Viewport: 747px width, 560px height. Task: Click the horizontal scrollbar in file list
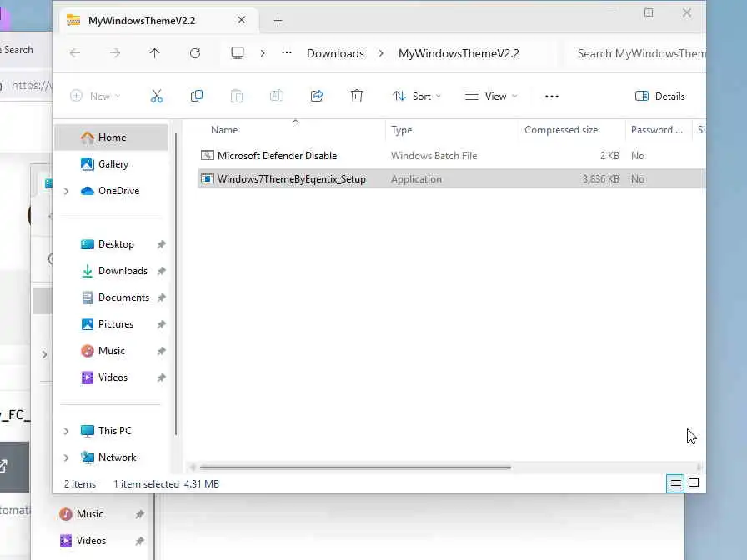355,467
